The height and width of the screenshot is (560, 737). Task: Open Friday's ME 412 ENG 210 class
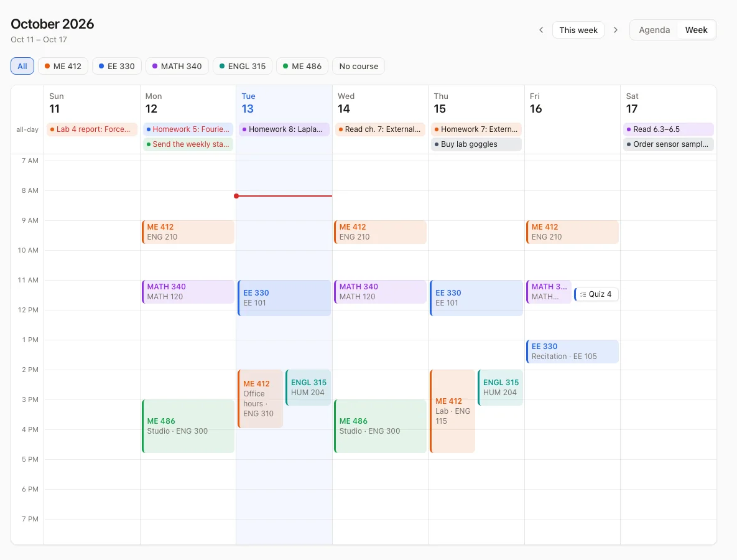coord(572,232)
